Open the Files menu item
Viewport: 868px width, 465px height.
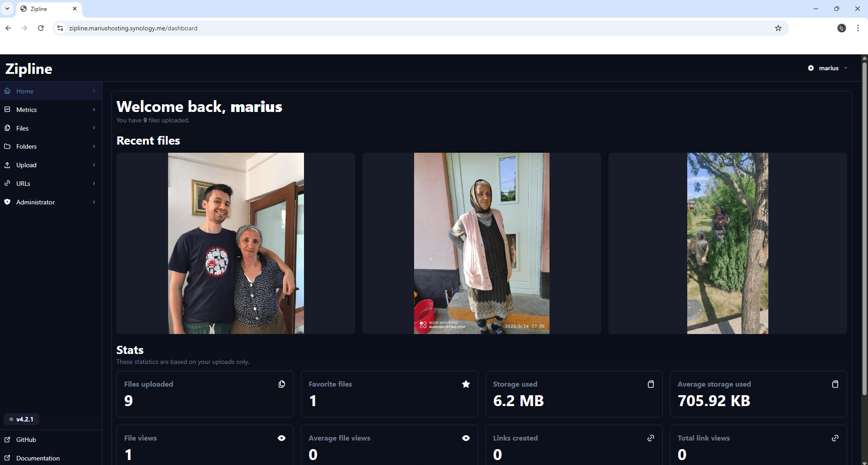click(51, 128)
